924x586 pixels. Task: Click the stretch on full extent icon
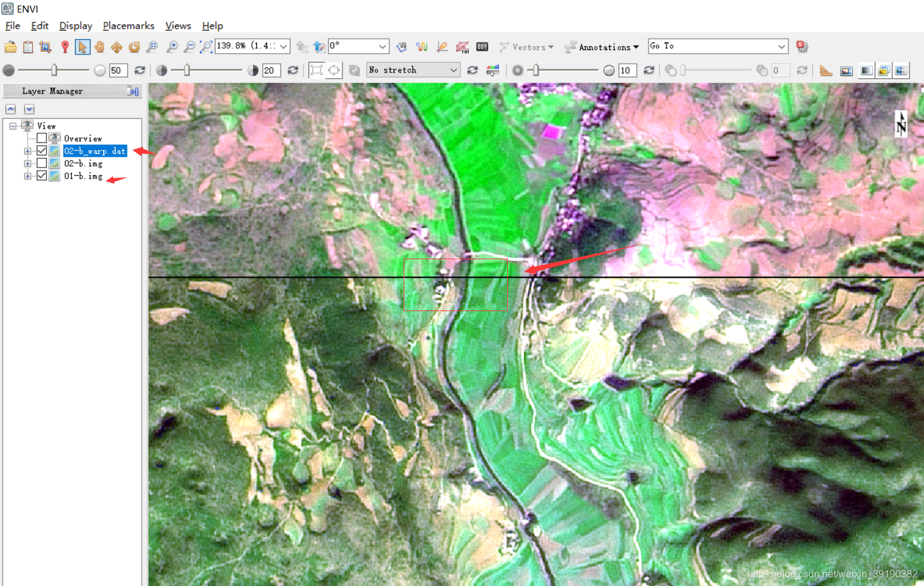tap(317, 70)
